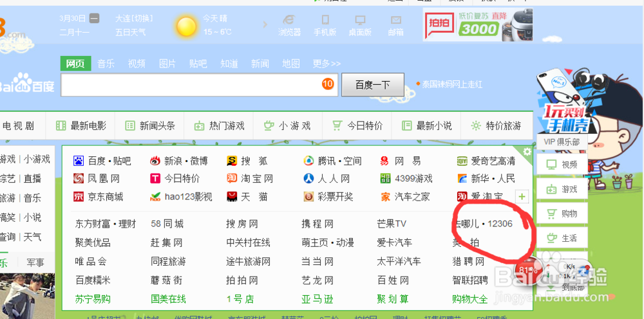Open the VIP 俱乐部 label
644x319 pixels.
tap(562, 142)
